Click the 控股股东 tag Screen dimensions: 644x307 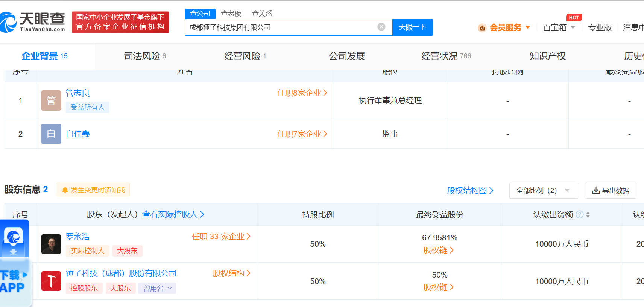click(x=84, y=288)
